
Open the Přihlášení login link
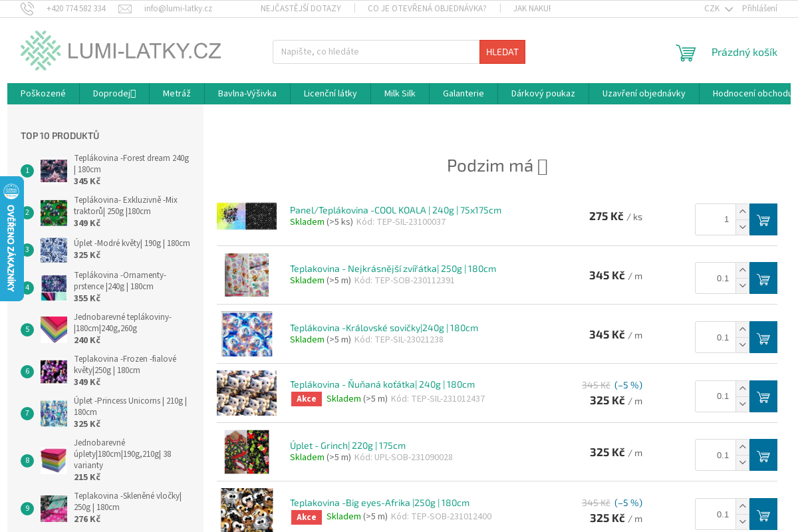[x=759, y=9]
